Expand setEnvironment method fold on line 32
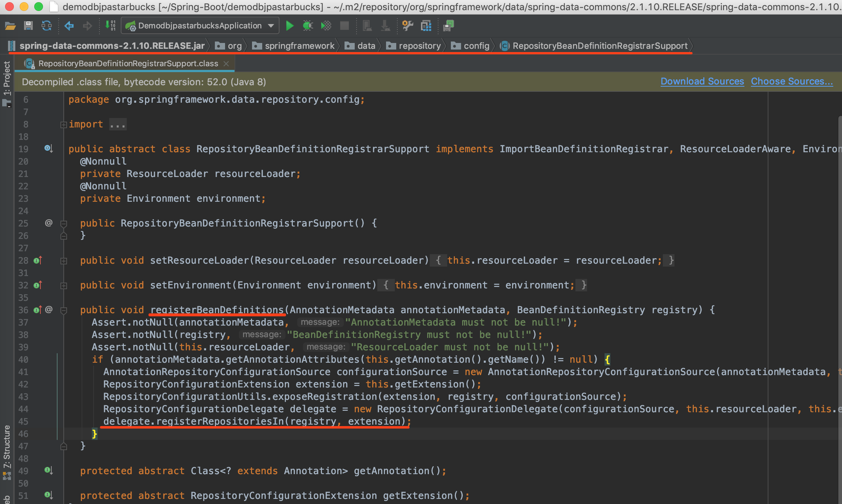Screen dimensions: 842x504 [63, 286]
